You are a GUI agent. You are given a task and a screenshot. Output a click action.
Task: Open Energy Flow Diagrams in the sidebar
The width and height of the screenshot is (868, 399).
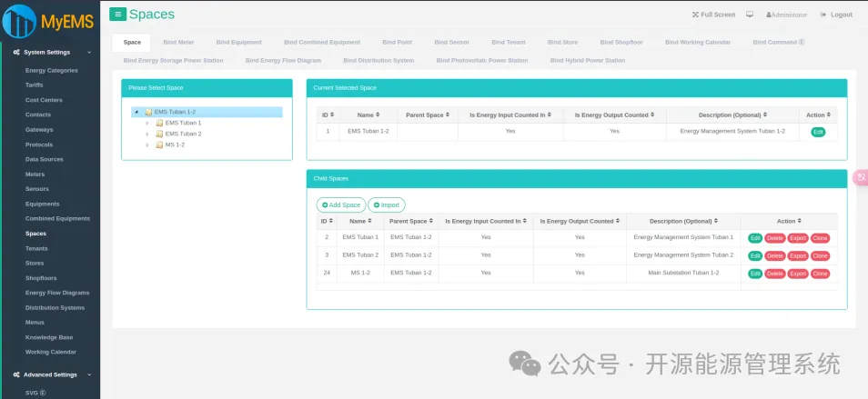[57, 293]
